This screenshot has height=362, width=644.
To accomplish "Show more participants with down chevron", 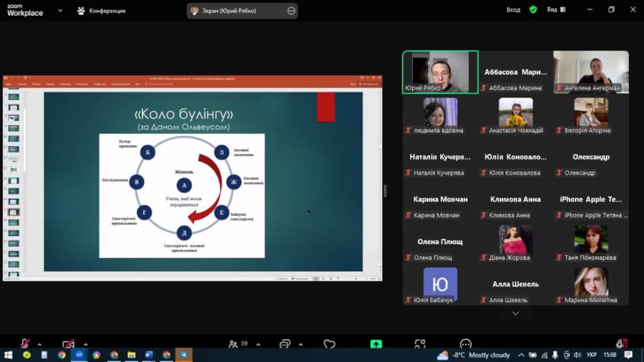I will click(x=516, y=313).
